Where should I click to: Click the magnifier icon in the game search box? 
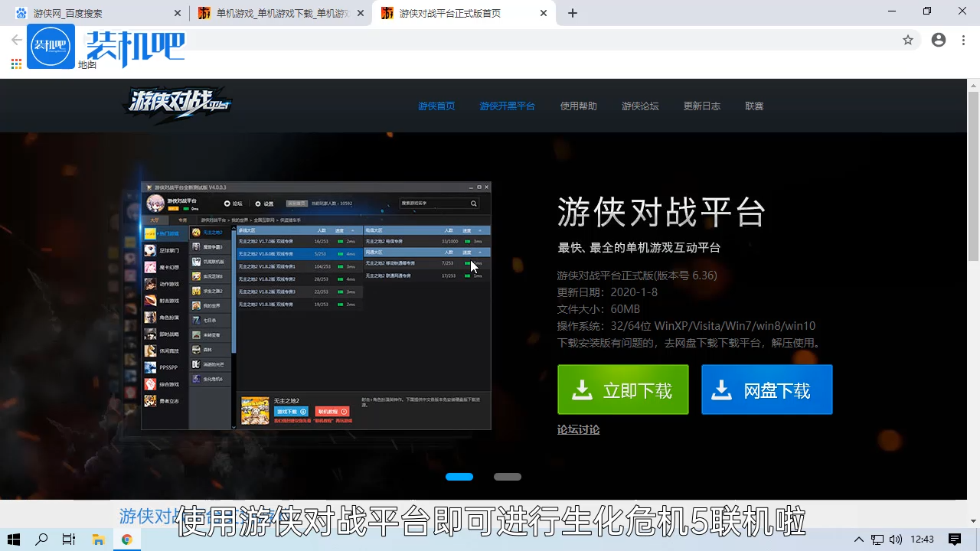(x=472, y=204)
